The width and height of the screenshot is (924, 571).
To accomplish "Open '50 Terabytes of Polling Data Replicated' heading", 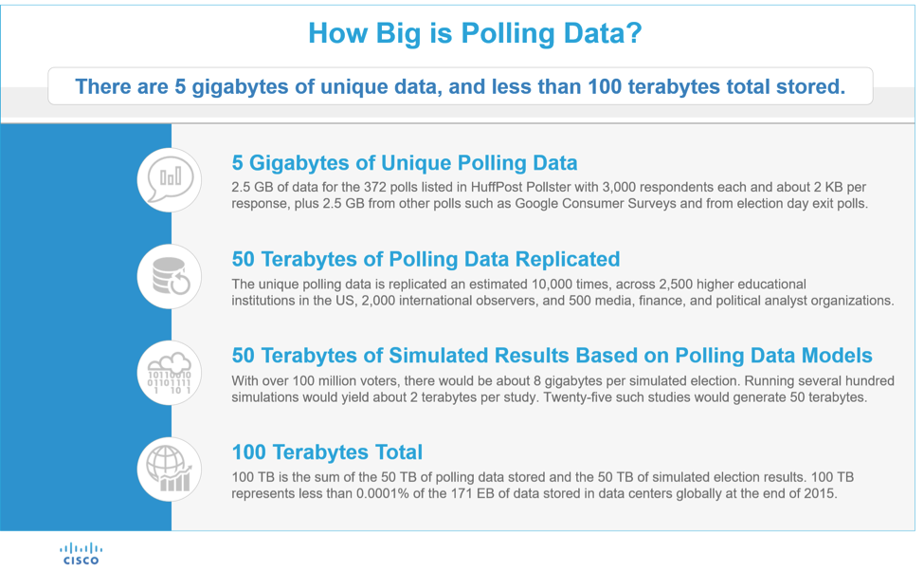I will [426, 259].
